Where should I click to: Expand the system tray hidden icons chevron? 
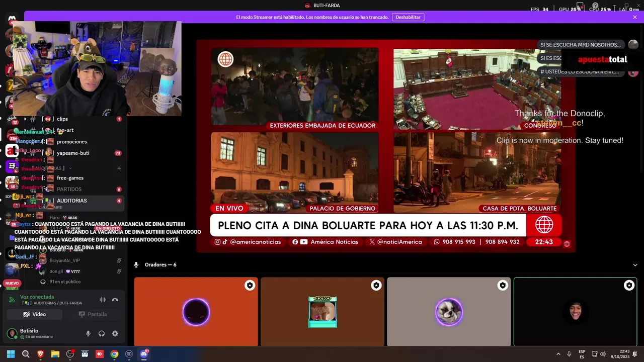558,354
